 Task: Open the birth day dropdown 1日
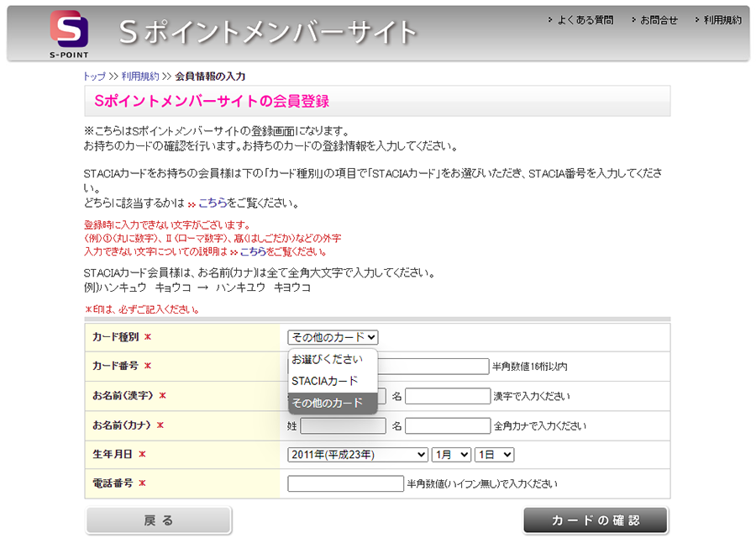pos(494,455)
